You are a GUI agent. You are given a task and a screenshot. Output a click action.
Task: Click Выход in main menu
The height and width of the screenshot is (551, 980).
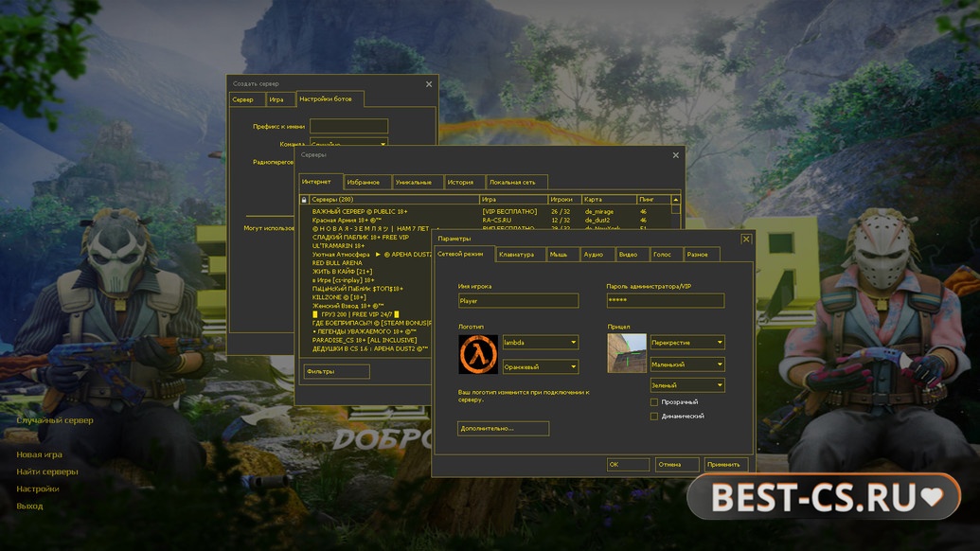(29, 506)
